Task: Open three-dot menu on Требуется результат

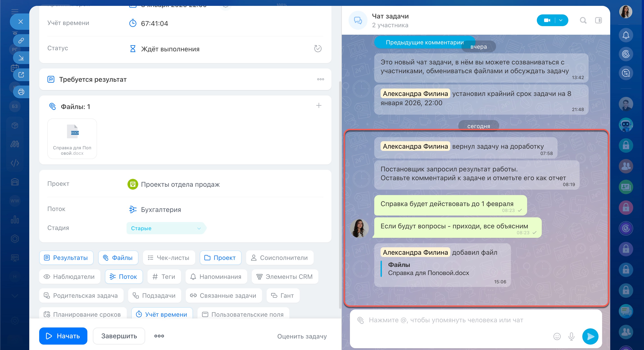Action: click(320, 79)
